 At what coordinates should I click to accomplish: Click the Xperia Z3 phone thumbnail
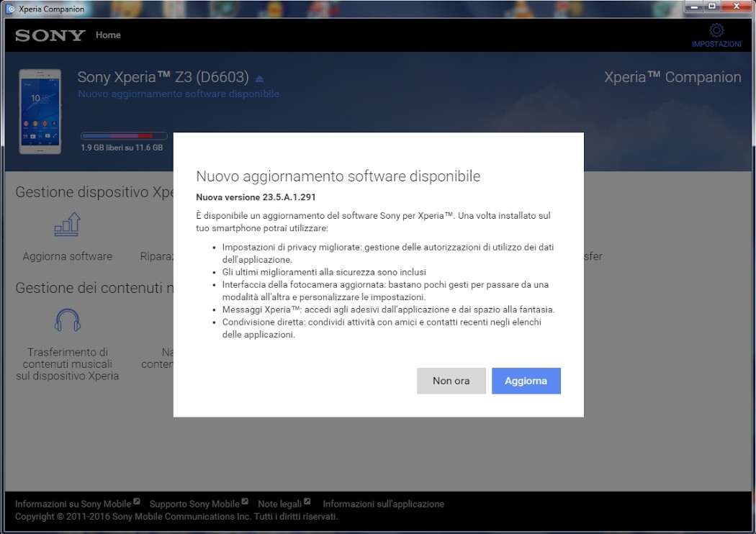[x=40, y=112]
